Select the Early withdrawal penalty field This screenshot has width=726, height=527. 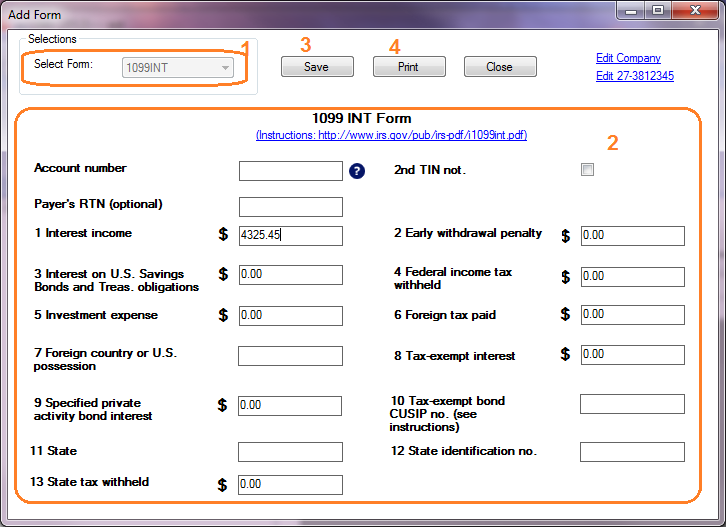pyautogui.click(x=632, y=236)
